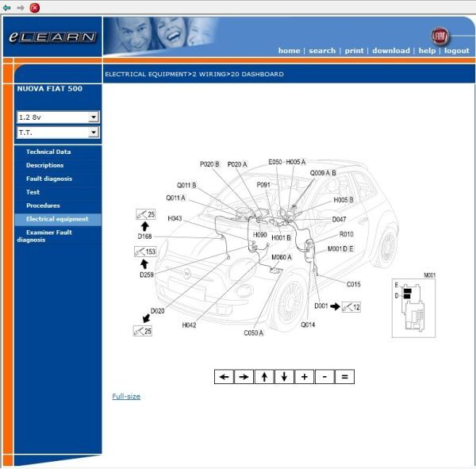This screenshot has width=476, height=469.
Task: Open the search link in header
Action: click(322, 51)
